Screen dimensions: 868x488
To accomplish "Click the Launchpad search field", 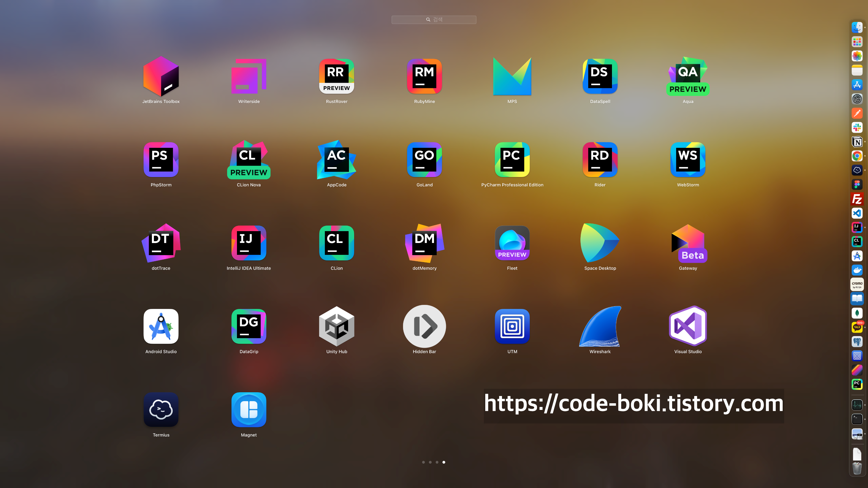I will click(x=434, y=20).
